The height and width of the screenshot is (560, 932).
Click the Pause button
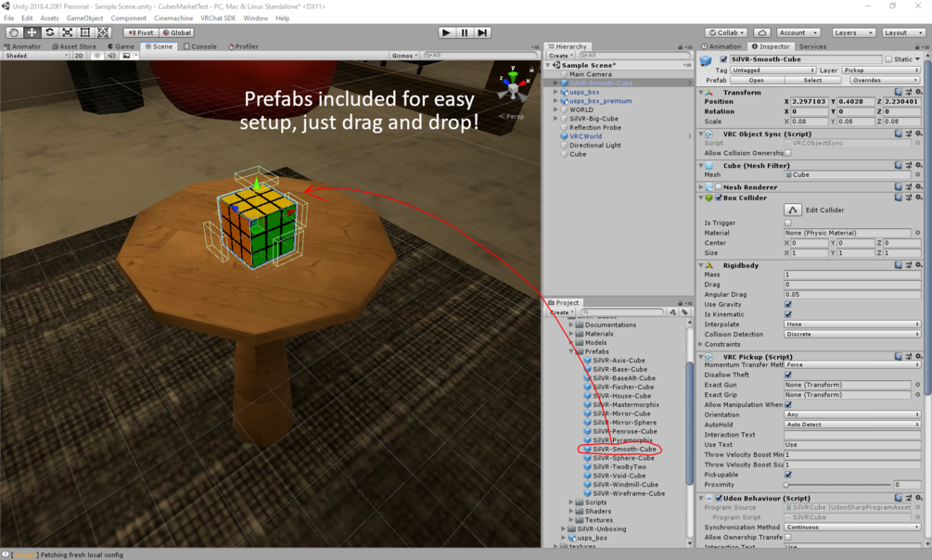pyautogui.click(x=465, y=32)
